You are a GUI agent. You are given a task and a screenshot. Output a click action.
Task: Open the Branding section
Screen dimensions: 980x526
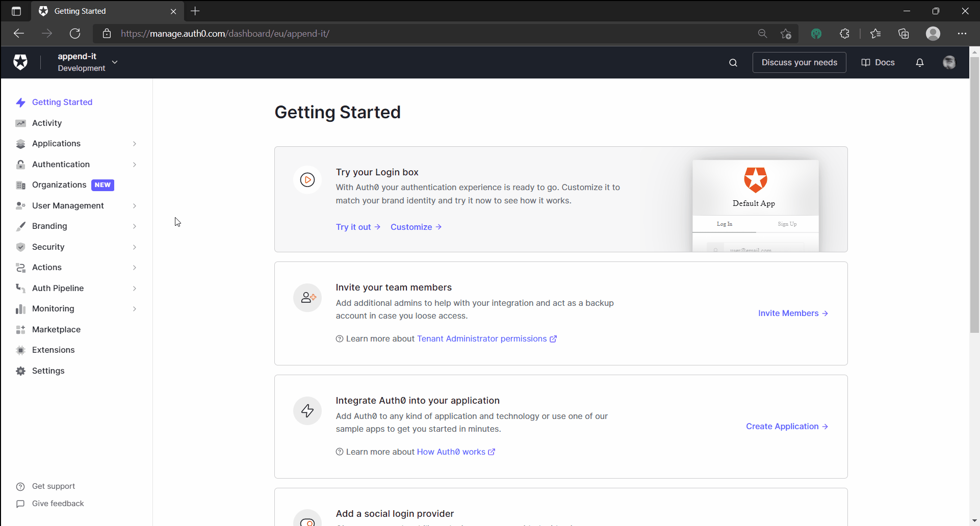[49, 226]
